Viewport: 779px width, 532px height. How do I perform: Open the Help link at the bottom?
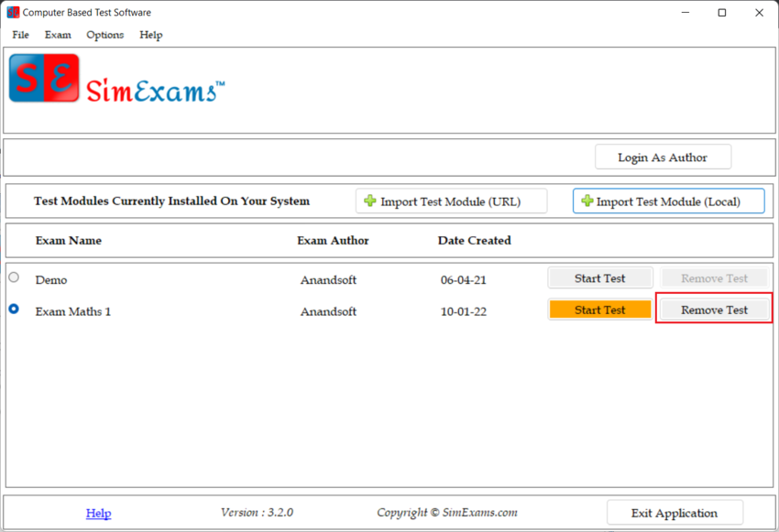pyautogui.click(x=98, y=513)
